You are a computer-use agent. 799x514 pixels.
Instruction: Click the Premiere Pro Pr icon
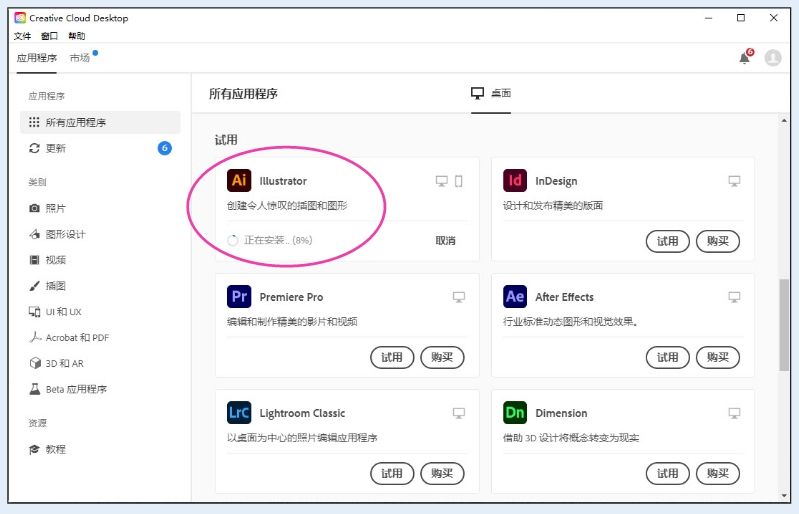(239, 296)
